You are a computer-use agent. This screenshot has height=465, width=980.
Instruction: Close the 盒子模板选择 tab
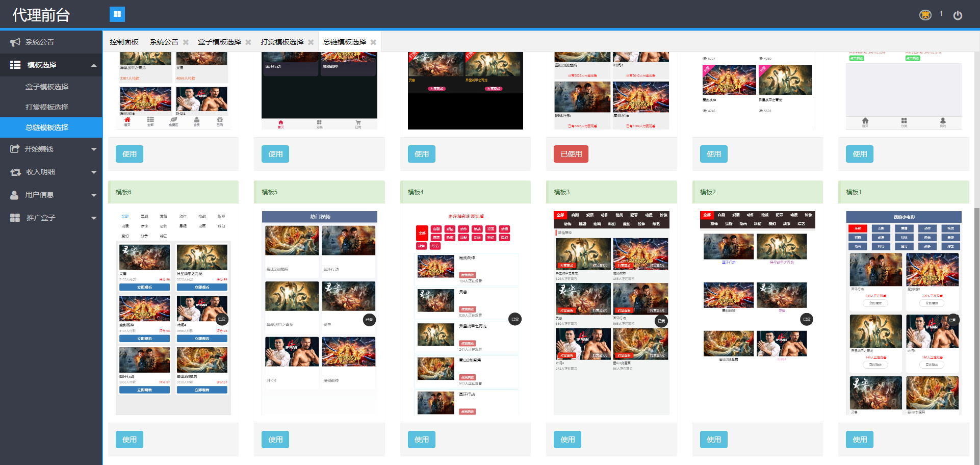coord(248,42)
